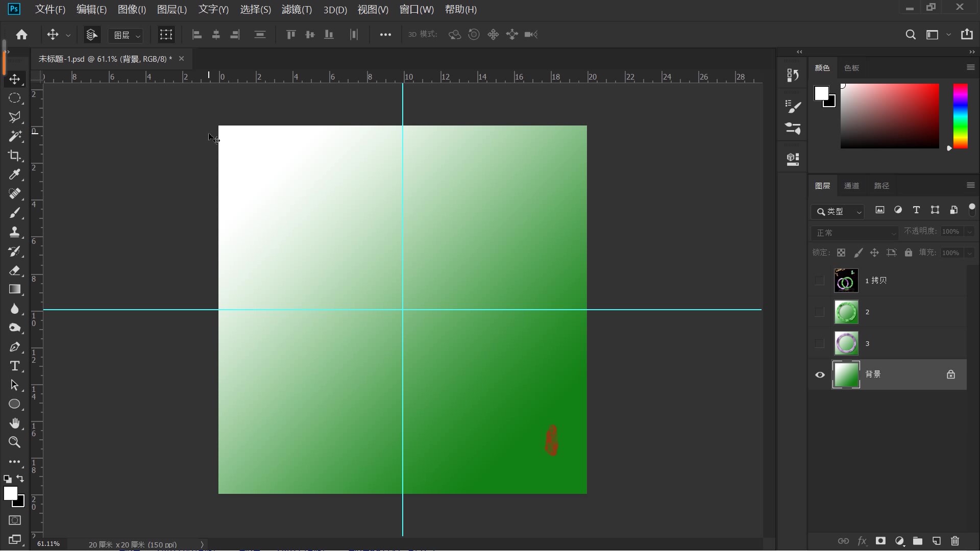Image resolution: width=980 pixels, height=551 pixels.
Task: Toggle Show Transform Controls icon
Action: click(x=166, y=35)
